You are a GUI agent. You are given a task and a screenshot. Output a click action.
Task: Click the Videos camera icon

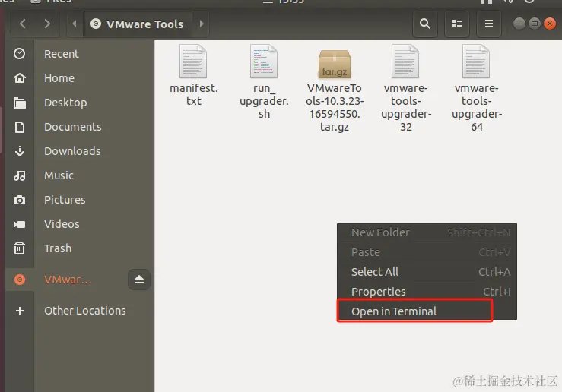pos(19,224)
